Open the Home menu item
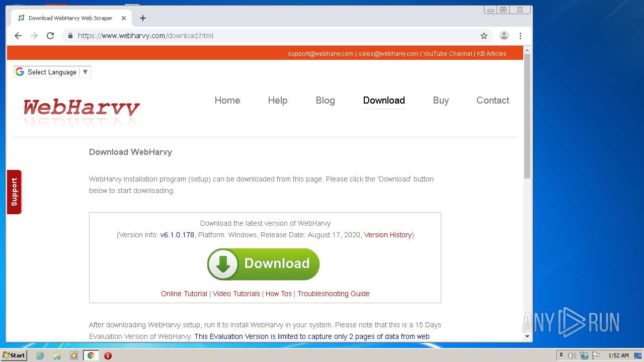This screenshot has width=644, height=362. (227, 100)
